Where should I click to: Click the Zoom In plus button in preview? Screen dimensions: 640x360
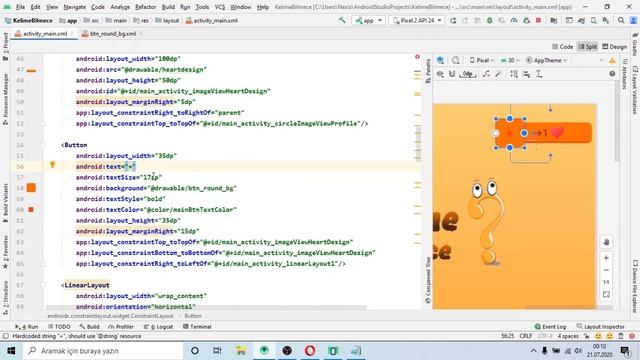click(x=606, y=258)
